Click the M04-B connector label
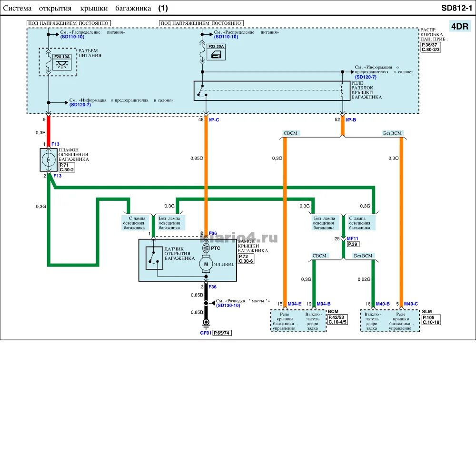This screenshot has height=476, width=476. (x=324, y=304)
